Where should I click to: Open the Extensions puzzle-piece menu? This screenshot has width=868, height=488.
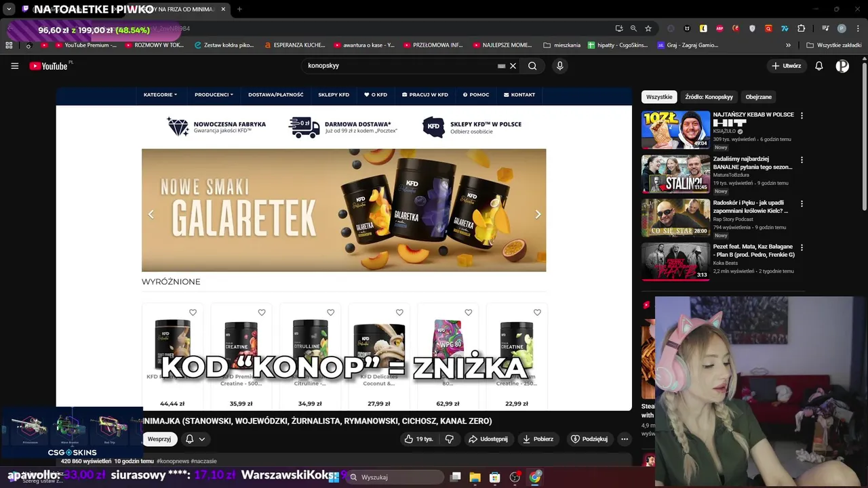point(802,28)
